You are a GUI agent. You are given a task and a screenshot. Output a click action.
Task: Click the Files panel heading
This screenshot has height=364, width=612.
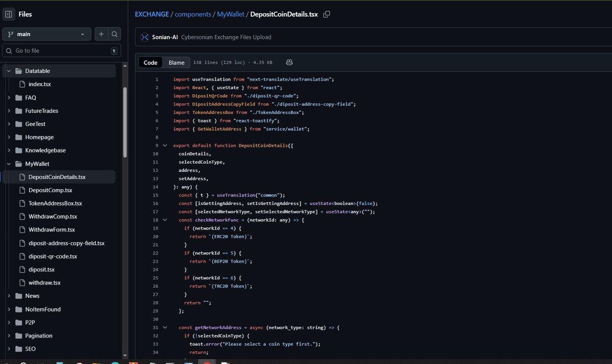tap(25, 14)
